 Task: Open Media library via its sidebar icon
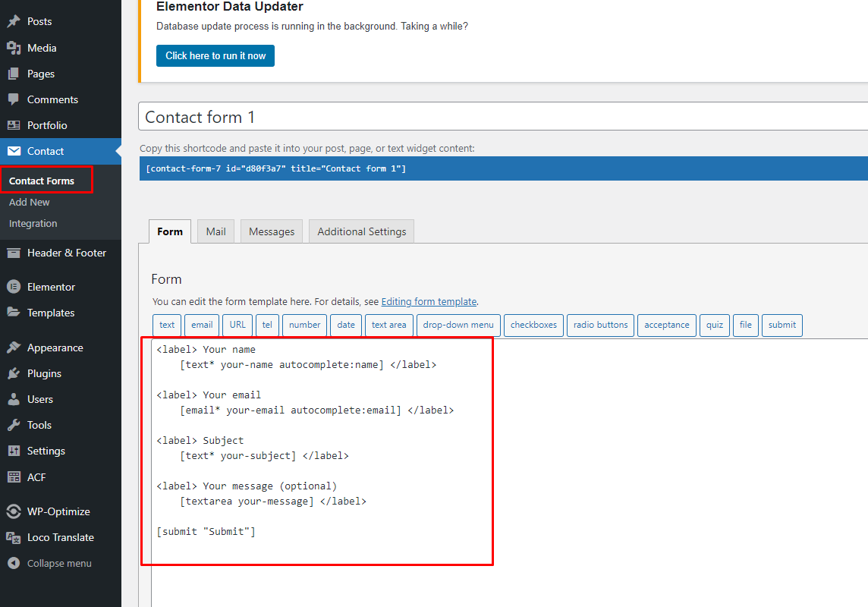[x=14, y=48]
